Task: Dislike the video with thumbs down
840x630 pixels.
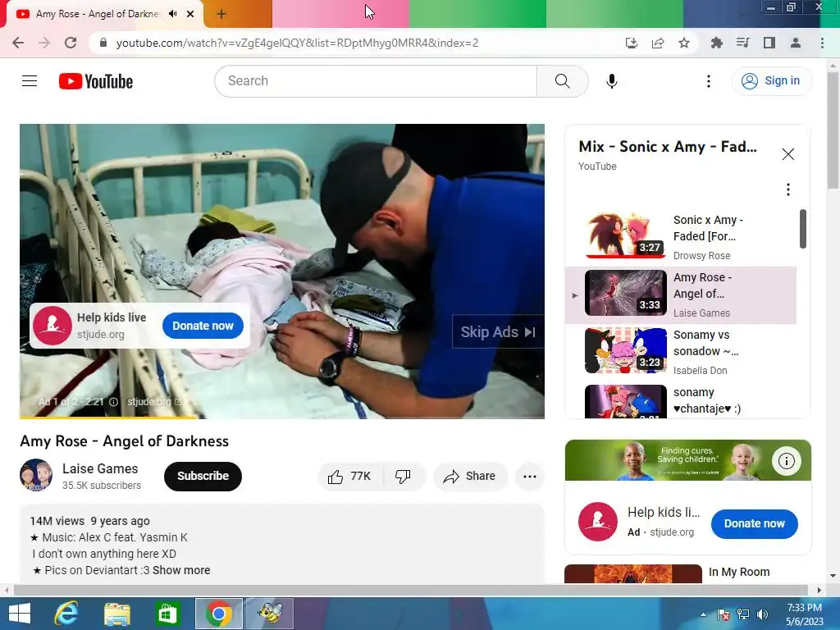Action: pos(404,477)
